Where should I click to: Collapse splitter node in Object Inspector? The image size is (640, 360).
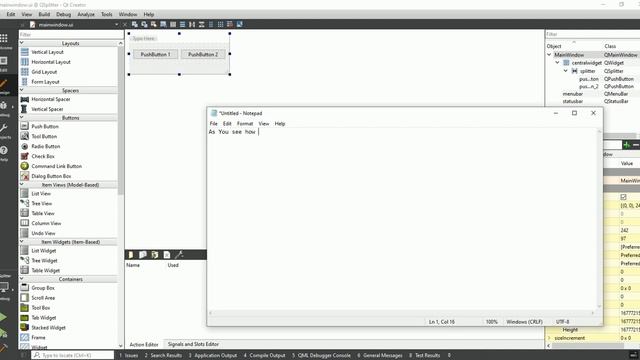pyautogui.click(x=566, y=71)
